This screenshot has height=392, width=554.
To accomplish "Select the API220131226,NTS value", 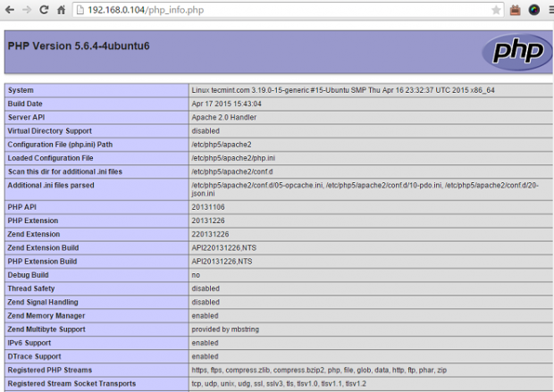I will (223, 247).
